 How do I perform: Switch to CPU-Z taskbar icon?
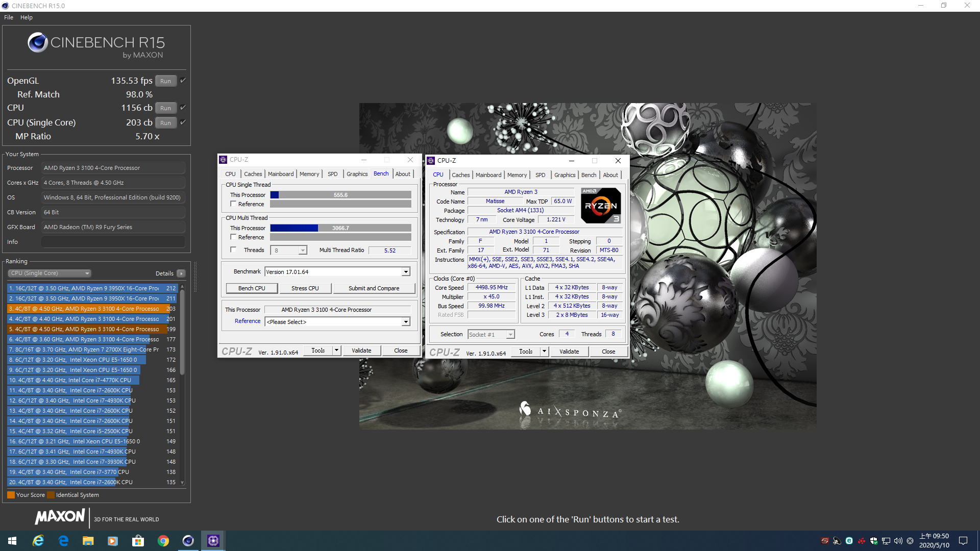pos(213,541)
